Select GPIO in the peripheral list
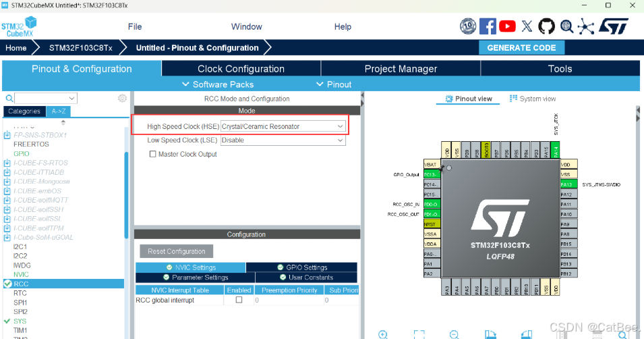 [x=22, y=153]
